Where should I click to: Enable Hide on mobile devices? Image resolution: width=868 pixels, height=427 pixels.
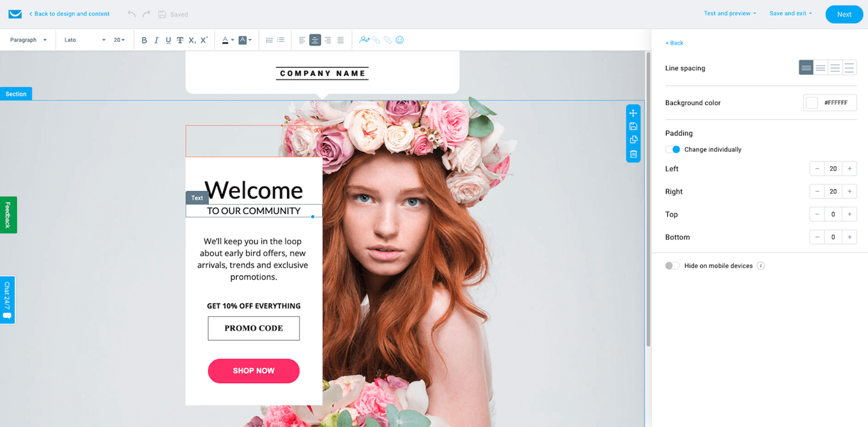click(x=673, y=266)
